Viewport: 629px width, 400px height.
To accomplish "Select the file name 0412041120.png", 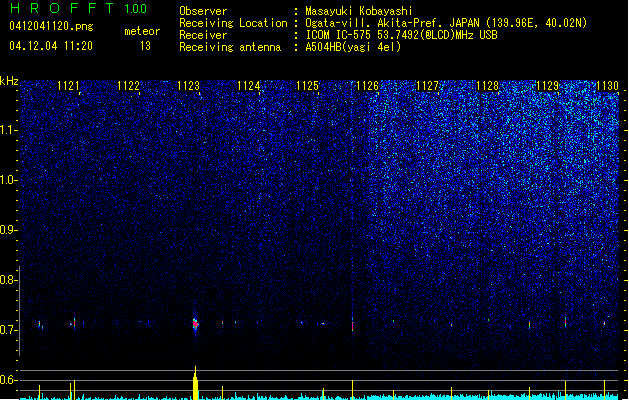I will click(x=51, y=26).
